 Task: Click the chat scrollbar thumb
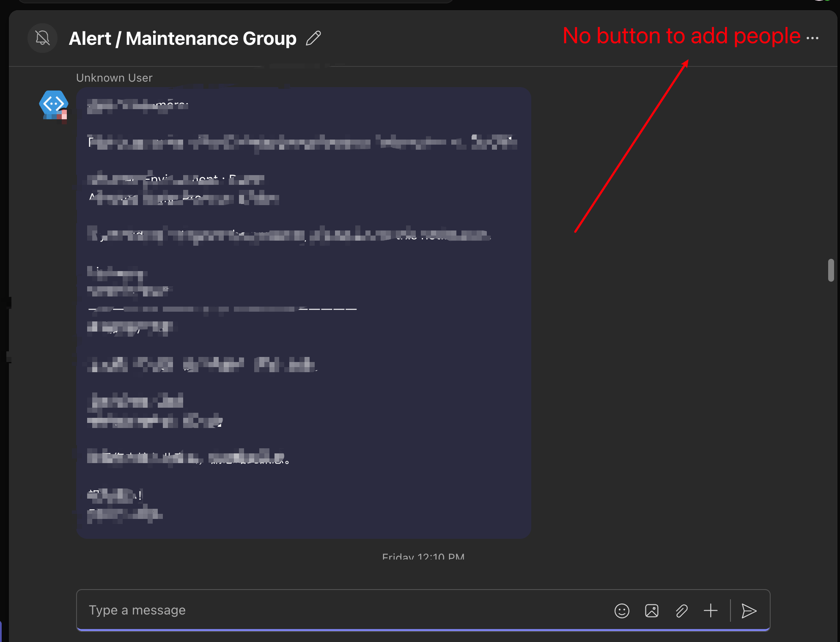831,270
